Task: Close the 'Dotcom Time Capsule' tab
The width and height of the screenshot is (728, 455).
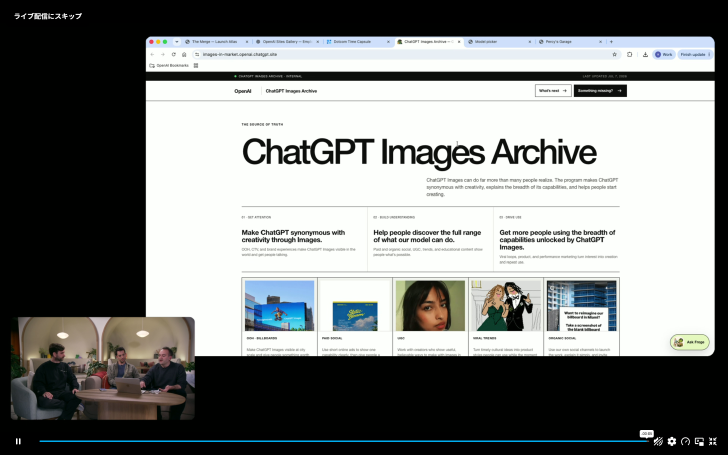Action: click(x=388, y=42)
